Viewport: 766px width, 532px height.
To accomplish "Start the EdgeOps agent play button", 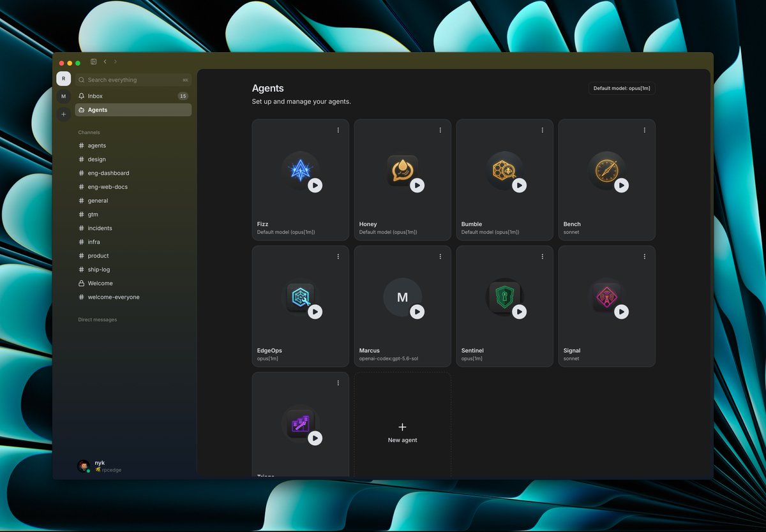I will tap(315, 311).
